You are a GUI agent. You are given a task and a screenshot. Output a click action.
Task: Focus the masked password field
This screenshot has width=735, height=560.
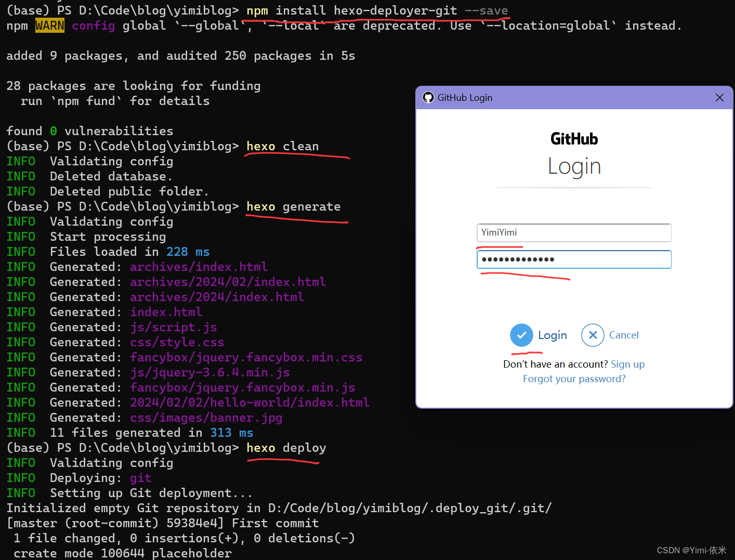(574, 259)
